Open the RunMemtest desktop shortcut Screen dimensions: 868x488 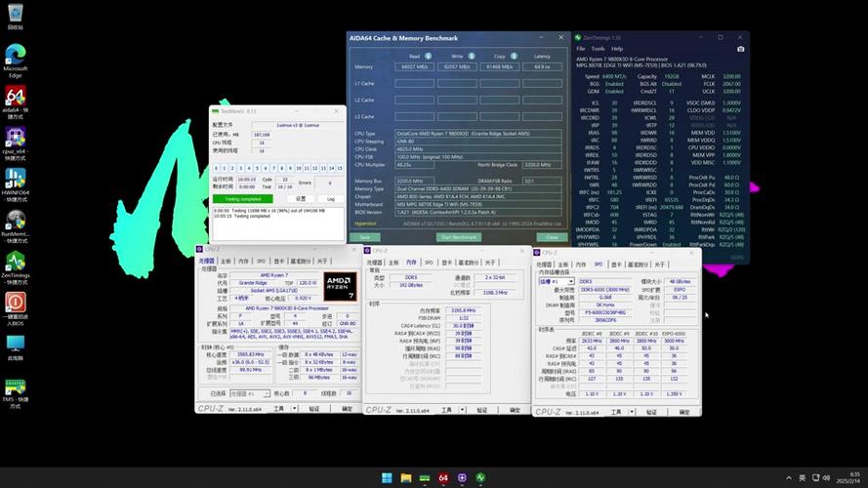[16, 226]
